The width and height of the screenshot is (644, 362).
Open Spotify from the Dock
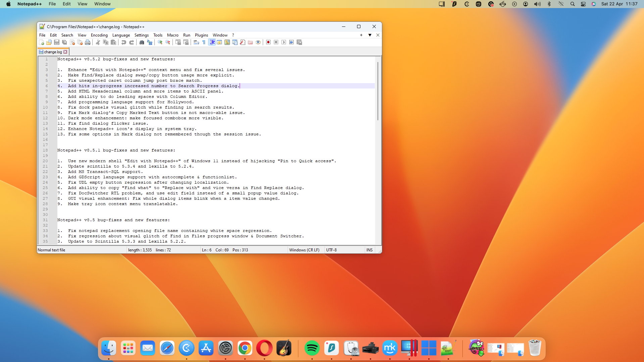(x=312, y=348)
